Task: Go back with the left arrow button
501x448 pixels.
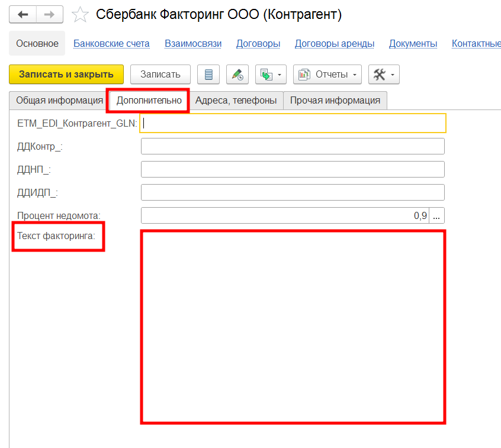Action: (23, 15)
